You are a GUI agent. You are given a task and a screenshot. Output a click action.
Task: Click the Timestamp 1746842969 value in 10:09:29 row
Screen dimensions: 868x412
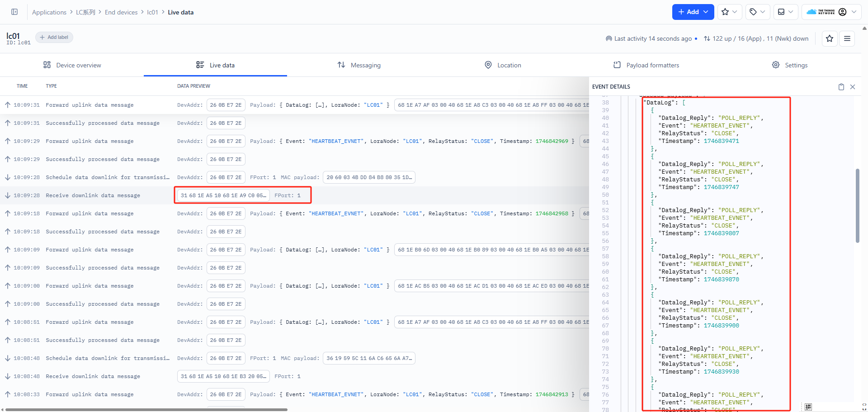click(552, 141)
